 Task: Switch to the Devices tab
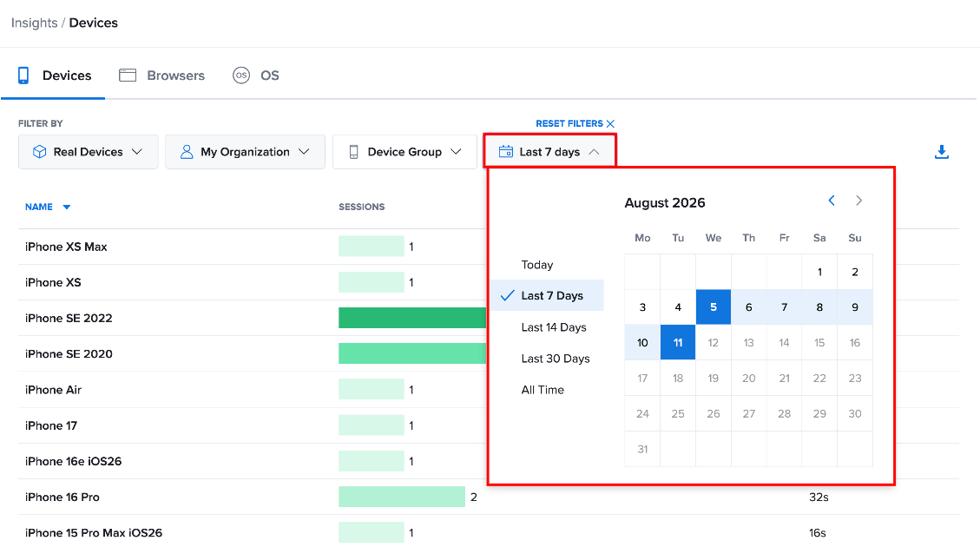tap(54, 76)
